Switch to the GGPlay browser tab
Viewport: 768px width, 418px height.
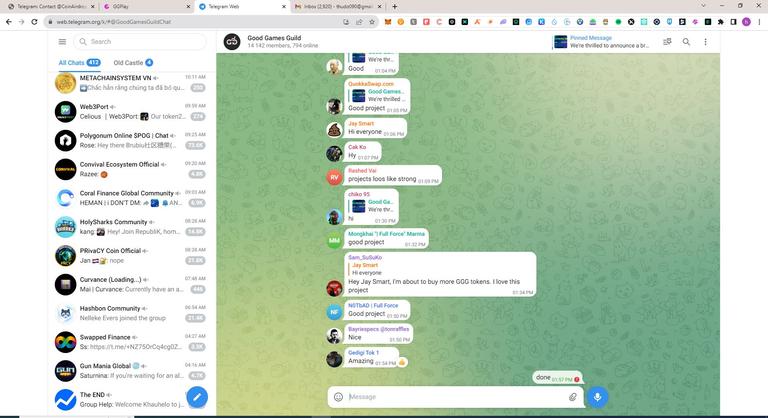(147, 6)
